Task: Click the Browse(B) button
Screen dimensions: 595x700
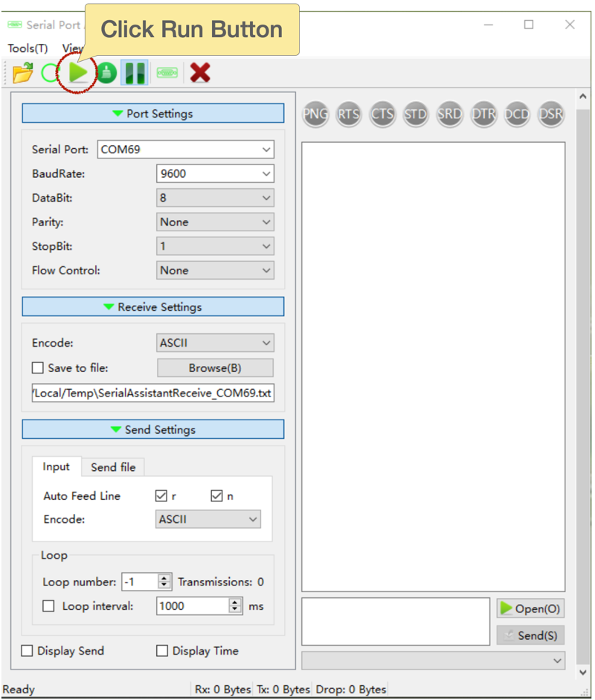Action: click(x=215, y=367)
